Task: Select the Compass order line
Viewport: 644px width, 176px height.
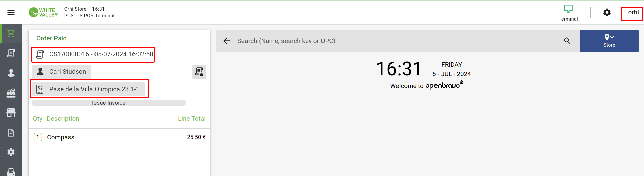Action: coord(119,137)
